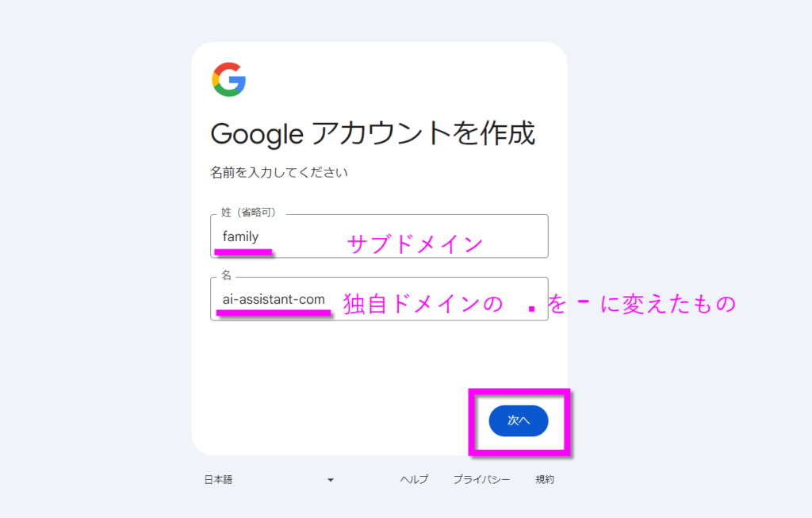
Task: Open the ヘルプ link
Action: click(x=414, y=480)
